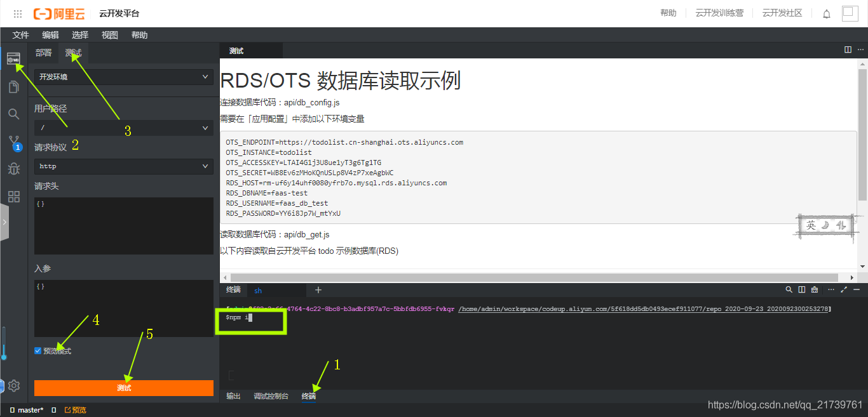The width and height of the screenshot is (868, 417).
Task: Switch to the 测试 side panel tab
Action: point(73,53)
